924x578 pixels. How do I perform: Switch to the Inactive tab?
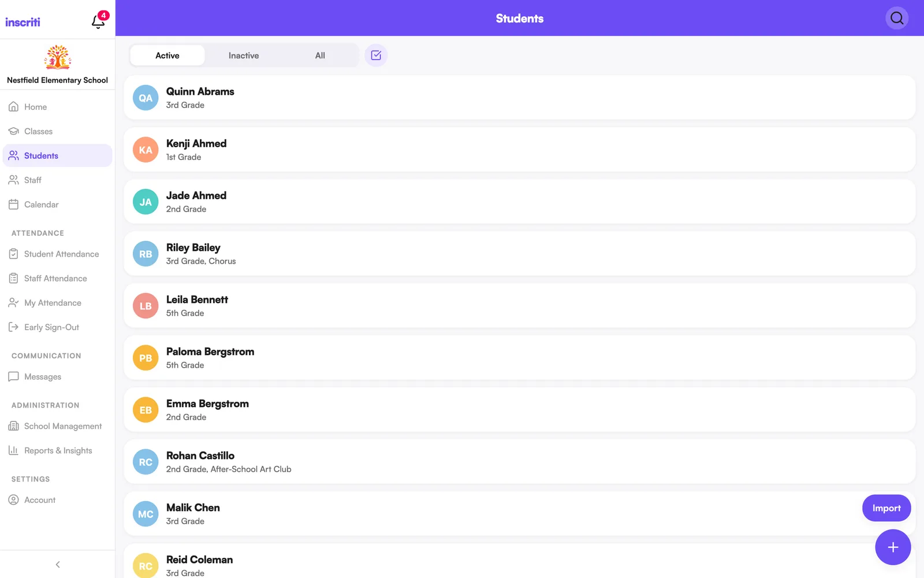click(244, 55)
